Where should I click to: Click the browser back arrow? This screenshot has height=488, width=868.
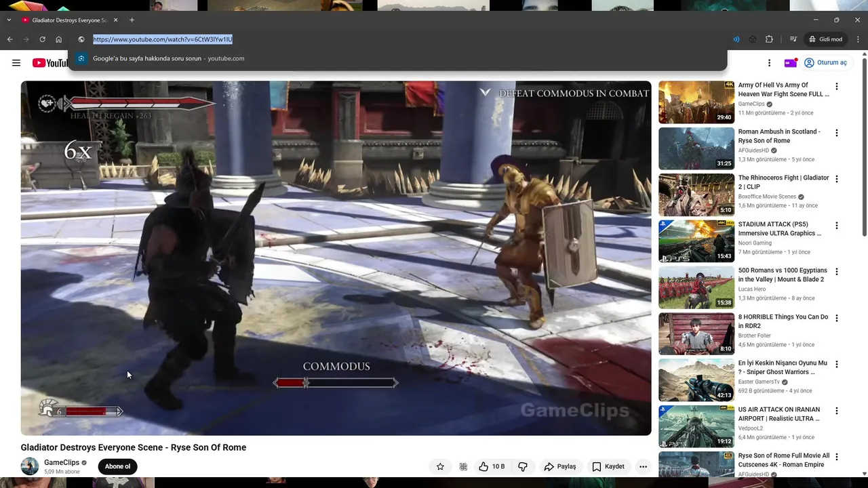(10, 39)
